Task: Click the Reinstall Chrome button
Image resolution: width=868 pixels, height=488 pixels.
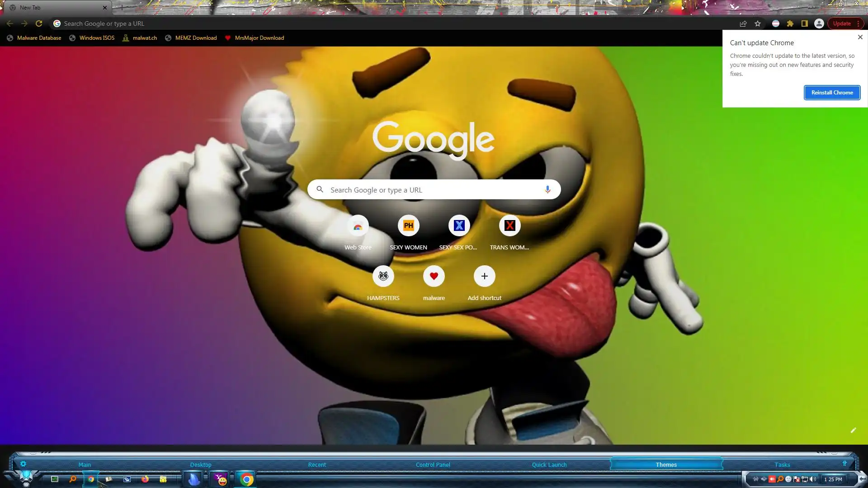Action: 832,93
